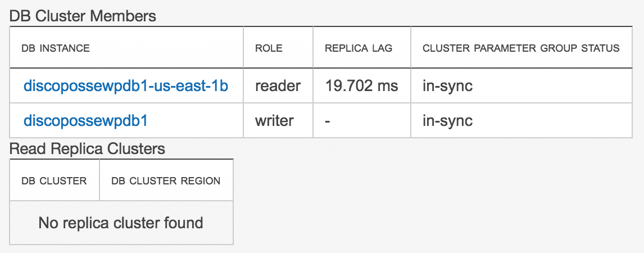The image size is (644, 253).
Task: Click in-sync status for the writer instance
Action: coord(447,120)
